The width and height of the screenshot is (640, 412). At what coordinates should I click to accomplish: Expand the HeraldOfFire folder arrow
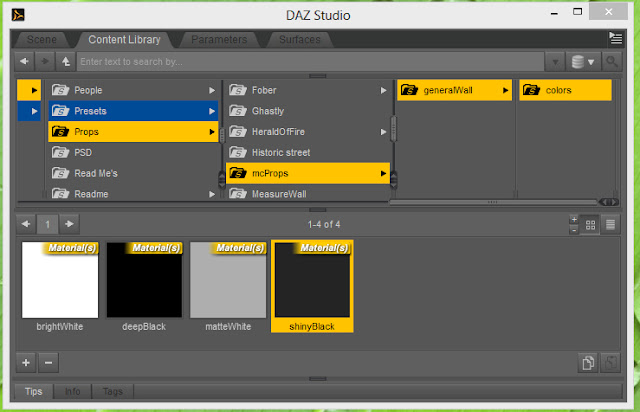pos(383,132)
